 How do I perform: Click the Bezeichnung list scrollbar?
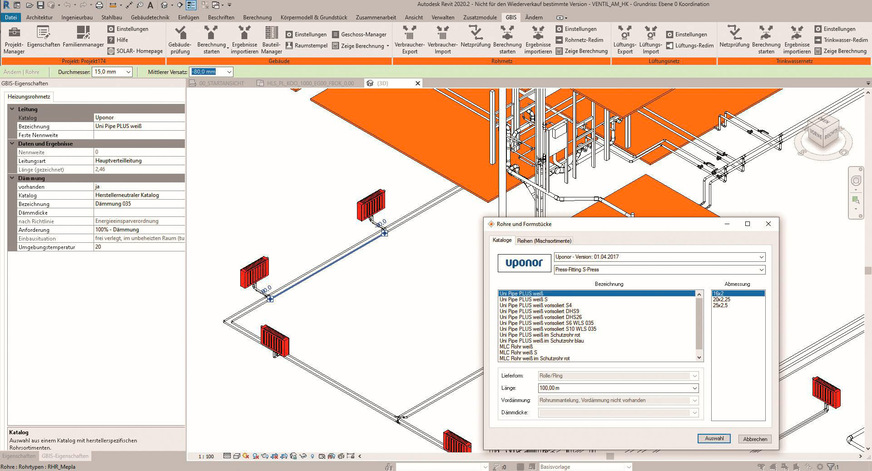tap(699, 320)
